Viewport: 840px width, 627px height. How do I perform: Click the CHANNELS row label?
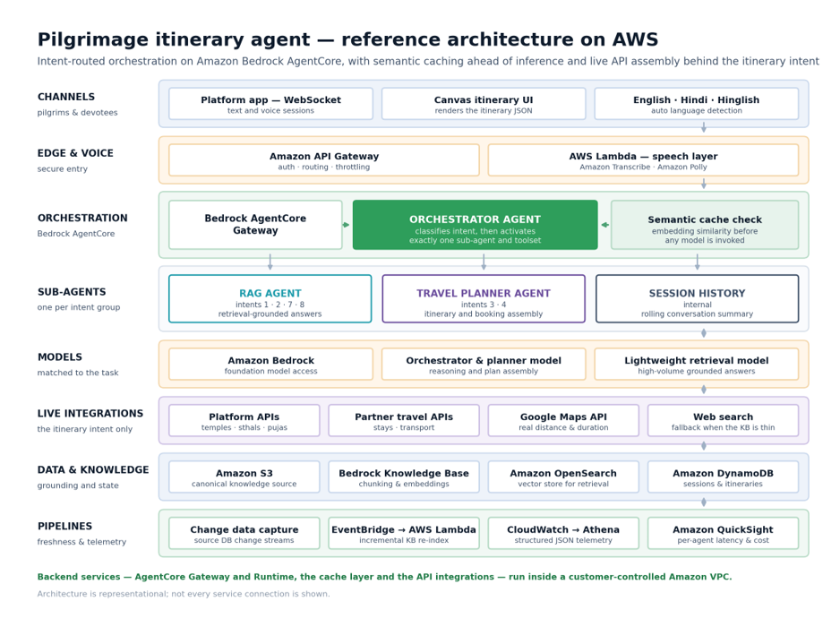tap(66, 97)
